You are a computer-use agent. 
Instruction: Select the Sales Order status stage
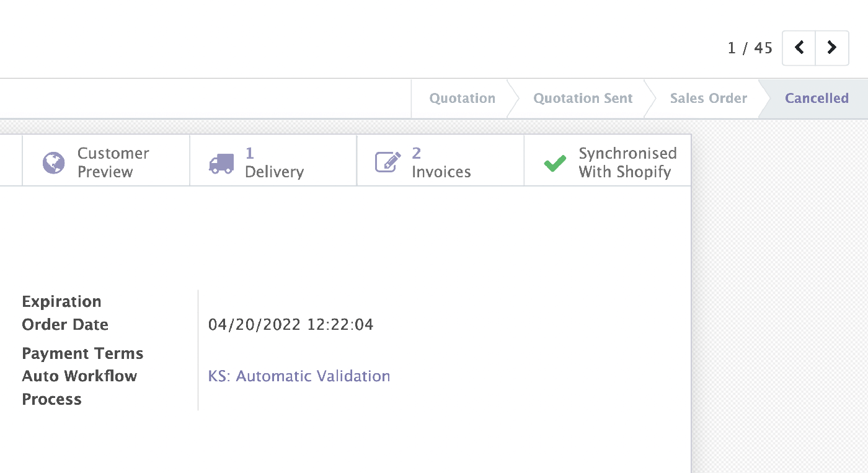click(708, 99)
